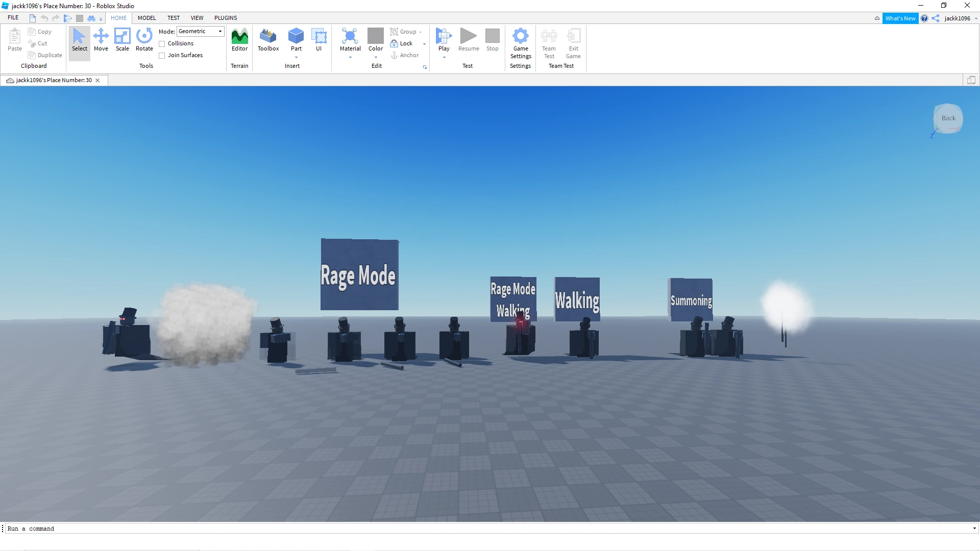Open the PLUGINS ribbon tab
The width and height of the screenshot is (980, 551).
click(x=226, y=18)
